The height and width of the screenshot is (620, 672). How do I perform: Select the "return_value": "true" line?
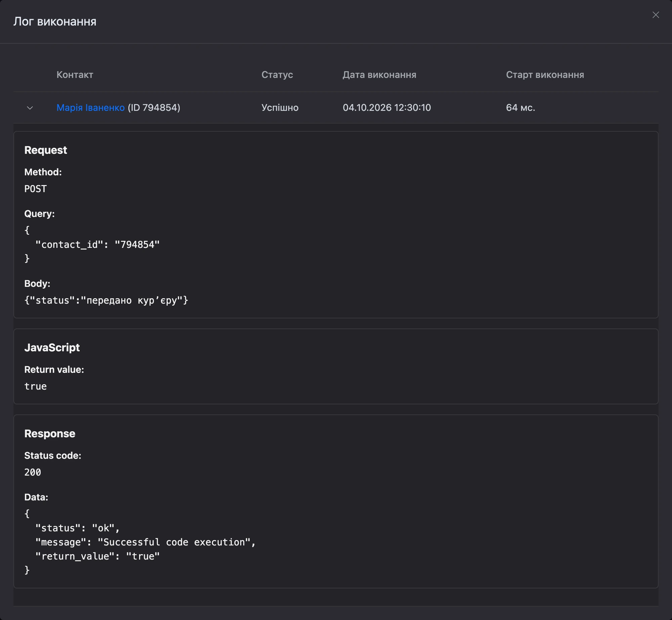[97, 556]
